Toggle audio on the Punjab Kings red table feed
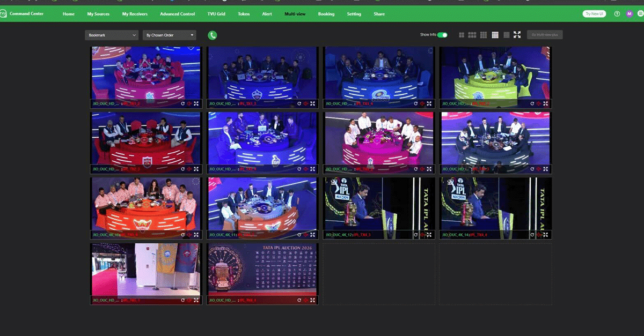 (x=188, y=169)
